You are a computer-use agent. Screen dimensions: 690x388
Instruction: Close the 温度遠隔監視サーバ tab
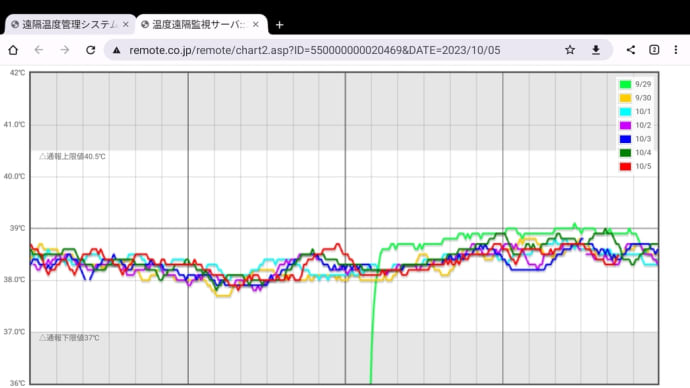pyautogui.click(x=256, y=25)
